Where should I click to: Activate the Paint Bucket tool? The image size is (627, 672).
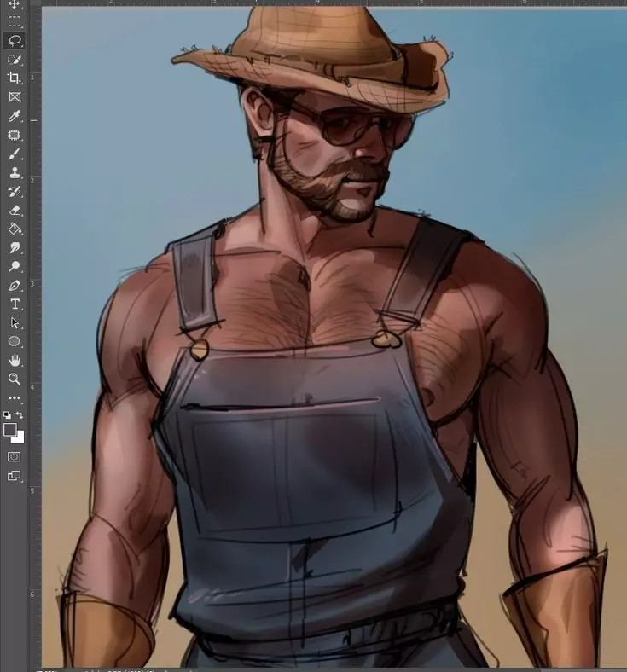pos(15,229)
